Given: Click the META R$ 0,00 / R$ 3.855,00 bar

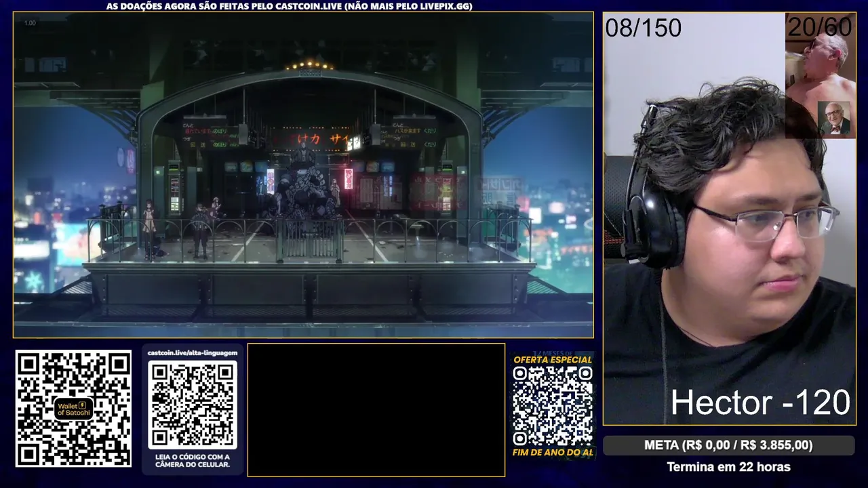Looking at the screenshot, I should (728, 445).
